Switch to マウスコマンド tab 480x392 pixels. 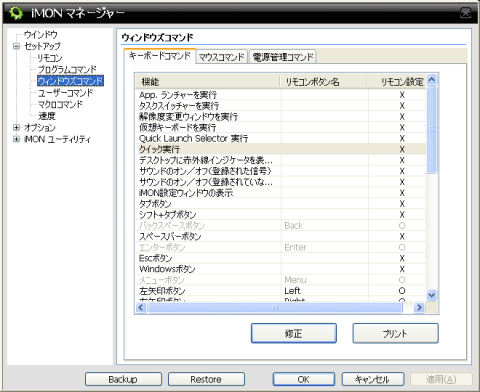tap(222, 57)
